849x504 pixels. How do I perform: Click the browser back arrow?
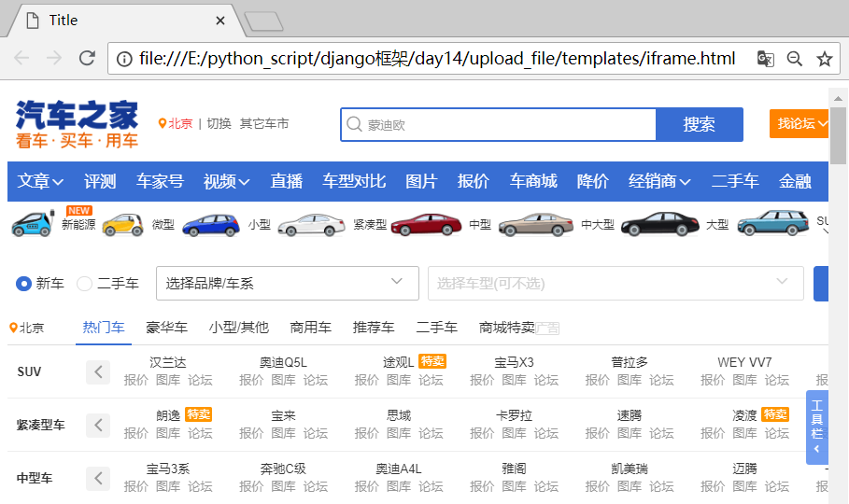(21, 58)
